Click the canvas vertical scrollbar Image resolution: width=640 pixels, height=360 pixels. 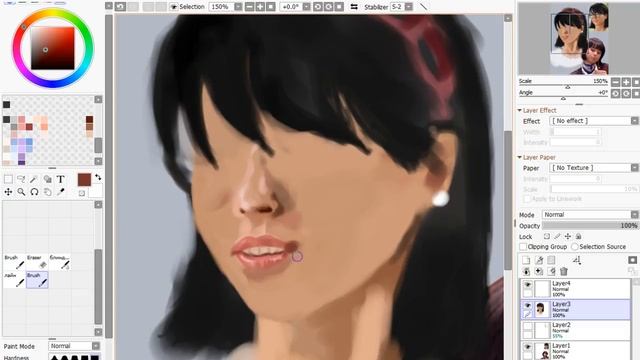(508, 200)
